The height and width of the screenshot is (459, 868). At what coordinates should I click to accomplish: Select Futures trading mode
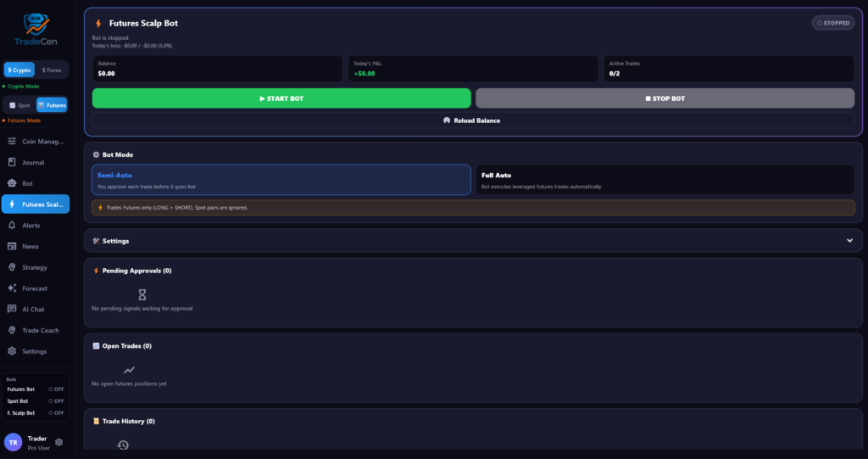click(52, 104)
